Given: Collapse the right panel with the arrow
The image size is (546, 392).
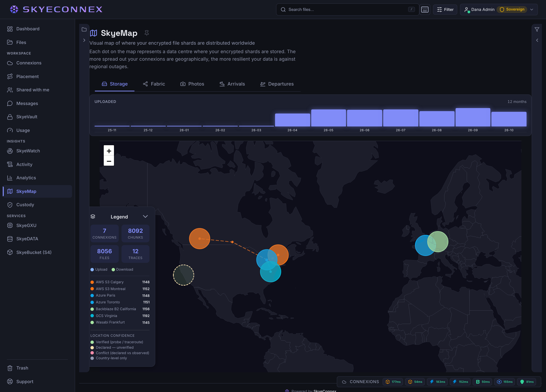Looking at the screenshot, I should pos(537,40).
